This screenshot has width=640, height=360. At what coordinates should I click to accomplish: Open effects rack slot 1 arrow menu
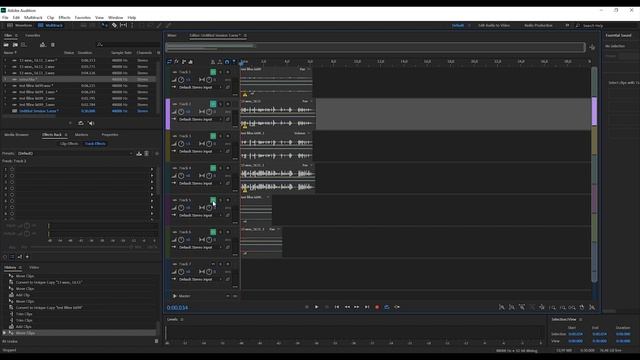(x=152, y=169)
